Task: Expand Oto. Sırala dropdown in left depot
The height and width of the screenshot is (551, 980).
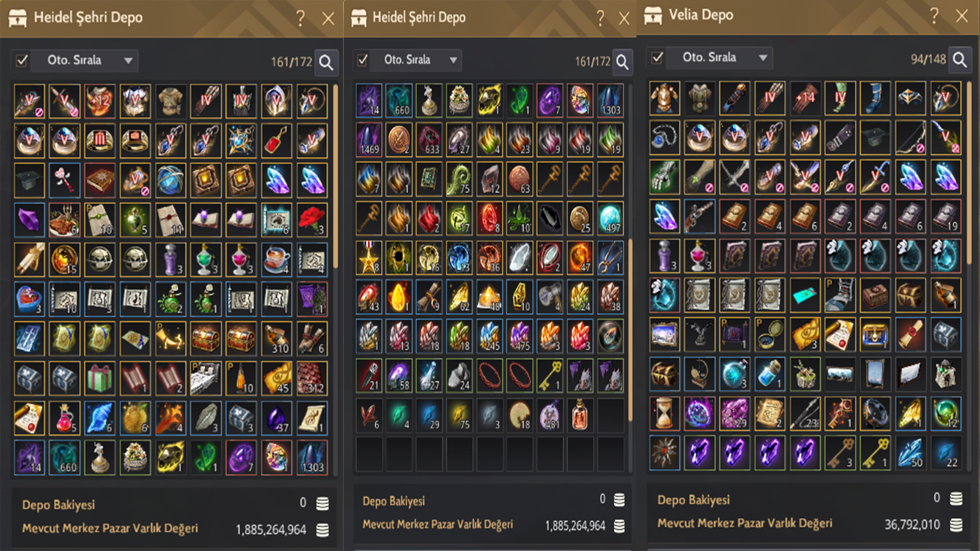Action: [x=129, y=61]
